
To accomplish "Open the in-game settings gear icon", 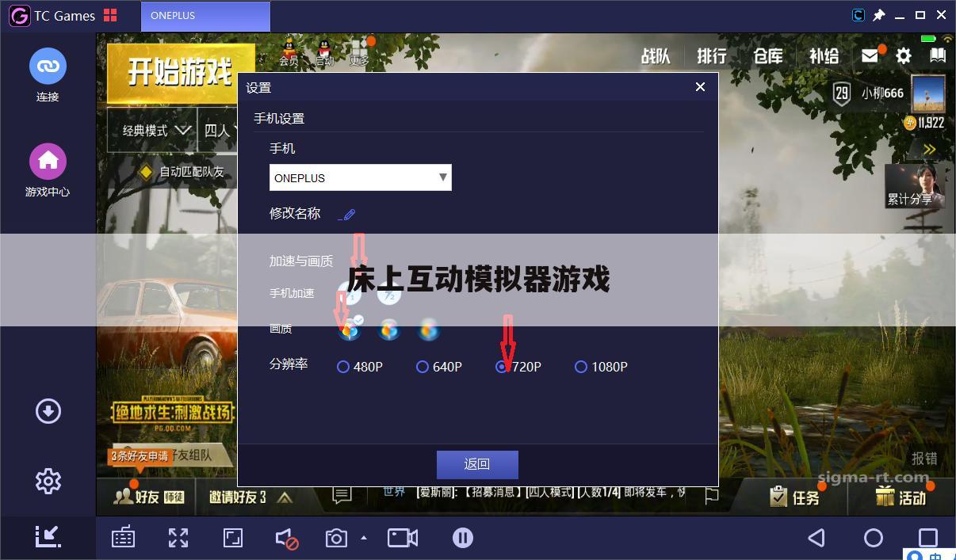I will click(904, 55).
